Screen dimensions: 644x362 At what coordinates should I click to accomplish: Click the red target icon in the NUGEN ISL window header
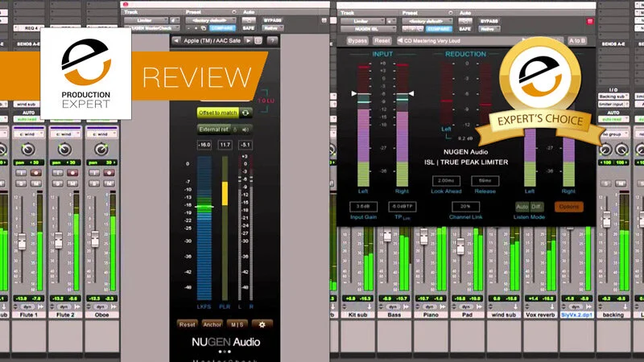pyautogui.click(x=590, y=21)
